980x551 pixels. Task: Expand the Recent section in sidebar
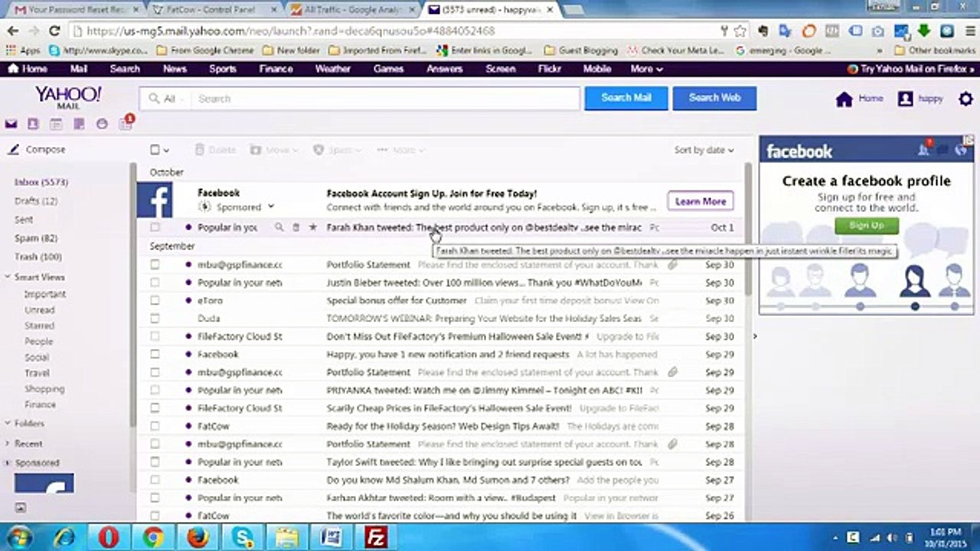point(8,443)
